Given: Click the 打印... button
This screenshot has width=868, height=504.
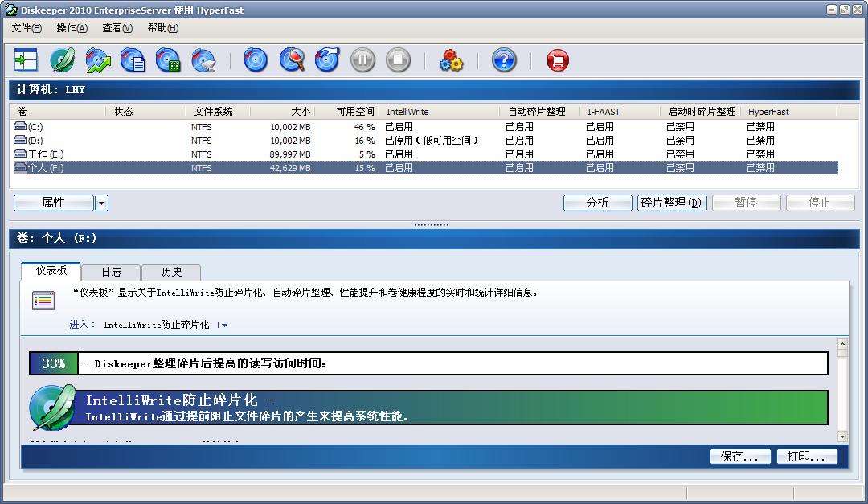Looking at the screenshot, I should pos(807,457).
